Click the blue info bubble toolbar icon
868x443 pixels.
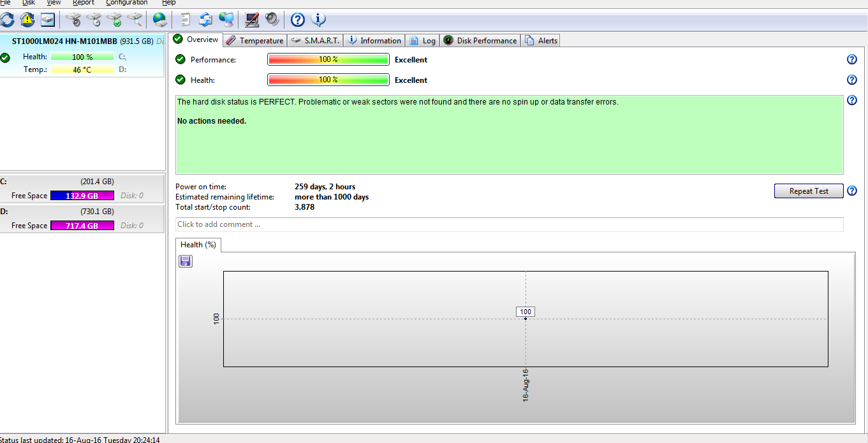point(318,20)
